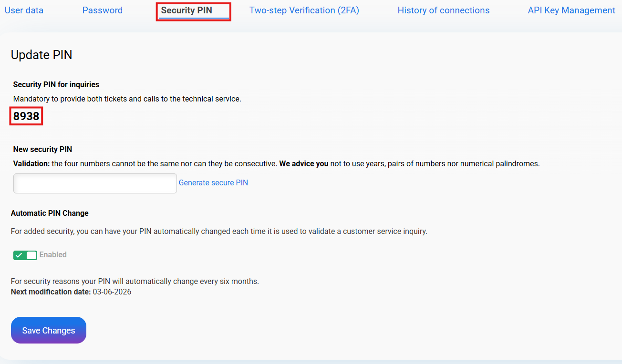Screen dimensions: 622x364
Task: Click the Security PIN for inquiries label
Action: (56, 84)
